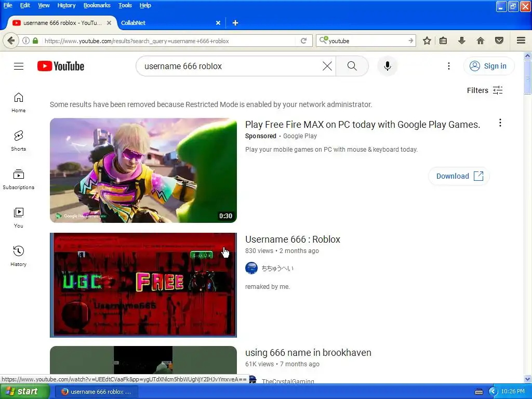Submit the browser search bar arrow
This screenshot has width=532, height=399.
[x=411, y=41]
